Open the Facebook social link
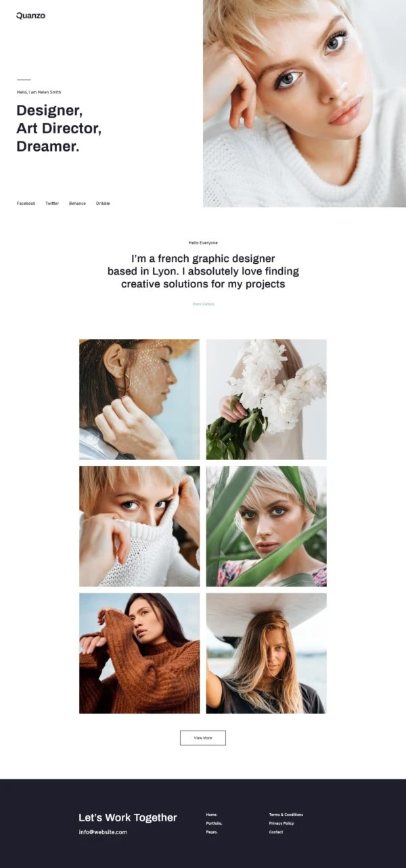Image resolution: width=406 pixels, height=868 pixels. (x=26, y=204)
